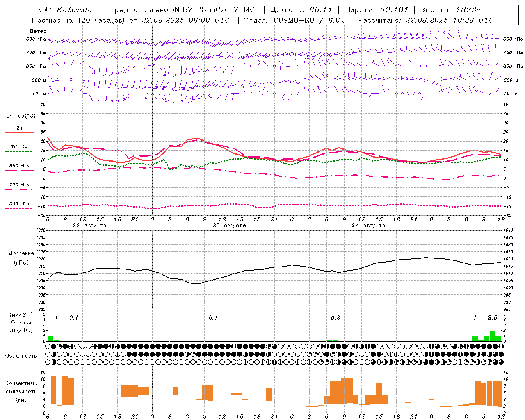Click the Td 2м dew point legend entry
This screenshot has height=420, width=525.
pyautogui.click(x=19, y=147)
